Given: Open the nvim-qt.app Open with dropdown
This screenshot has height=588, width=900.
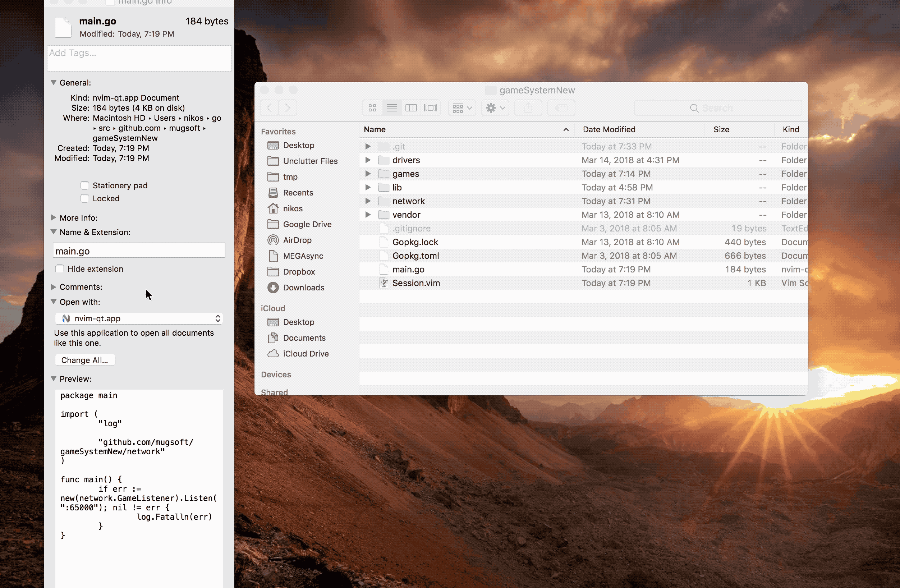Looking at the screenshot, I should [x=139, y=318].
